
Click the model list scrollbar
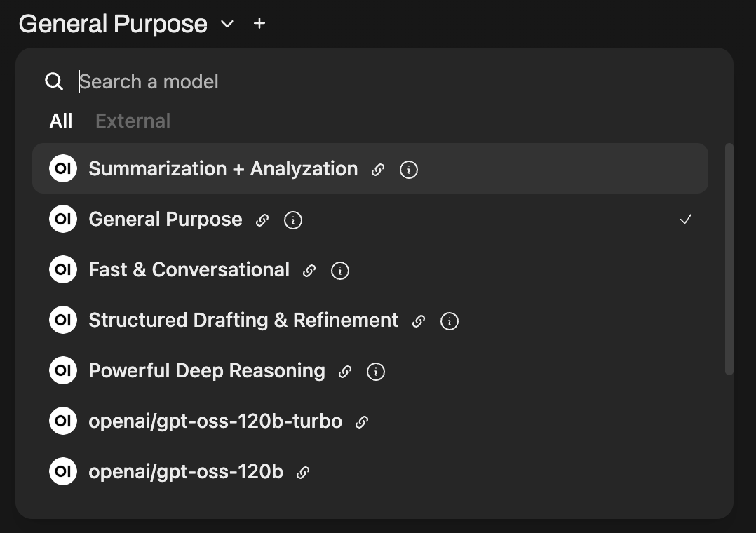pyautogui.click(x=729, y=259)
